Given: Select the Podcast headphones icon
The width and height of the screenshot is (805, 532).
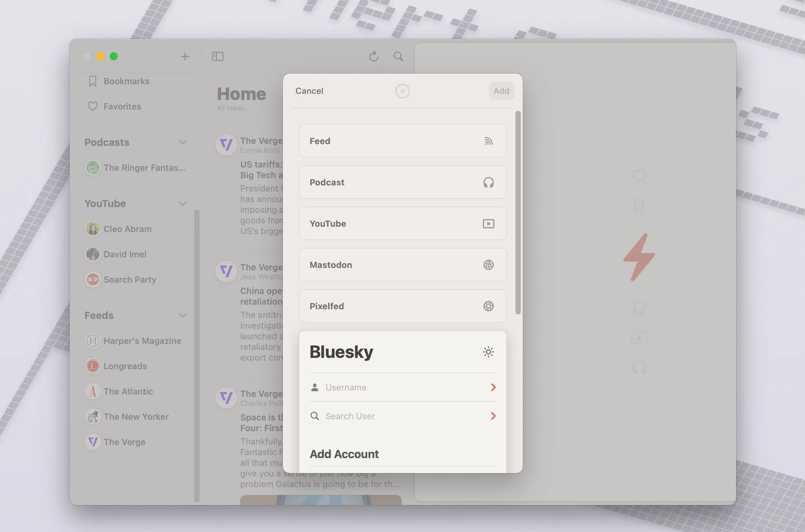Looking at the screenshot, I should pyautogui.click(x=488, y=182).
